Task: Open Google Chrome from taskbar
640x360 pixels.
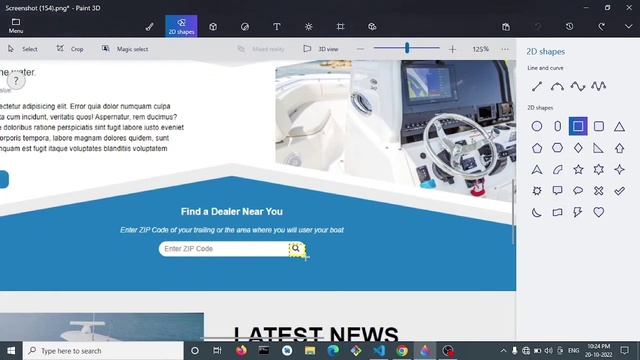Action: point(402,351)
